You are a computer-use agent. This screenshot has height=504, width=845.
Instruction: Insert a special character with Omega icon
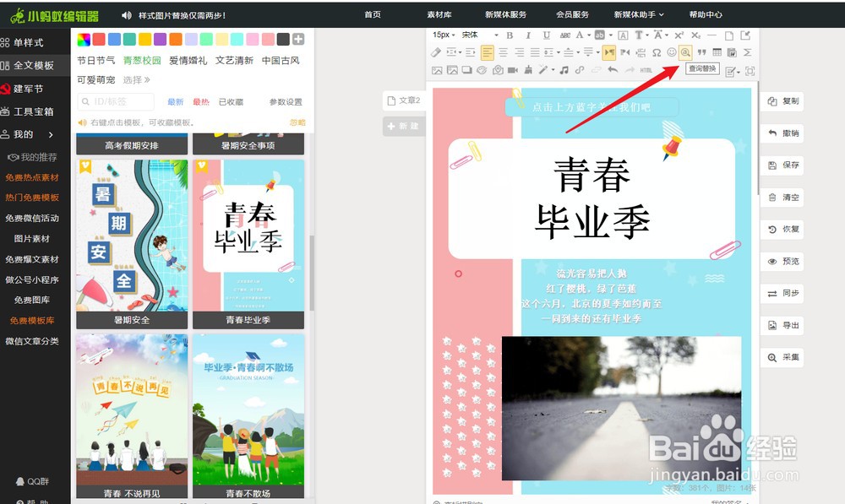[657, 52]
